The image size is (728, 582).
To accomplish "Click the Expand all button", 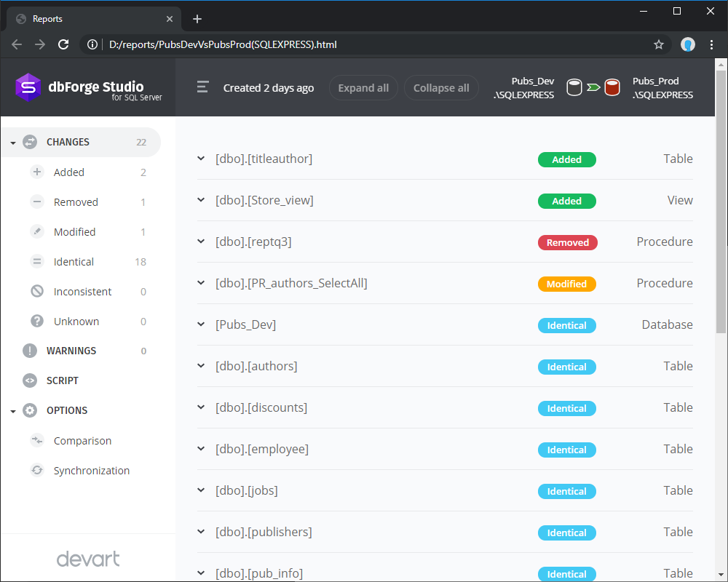I will (x=363, y=88).
